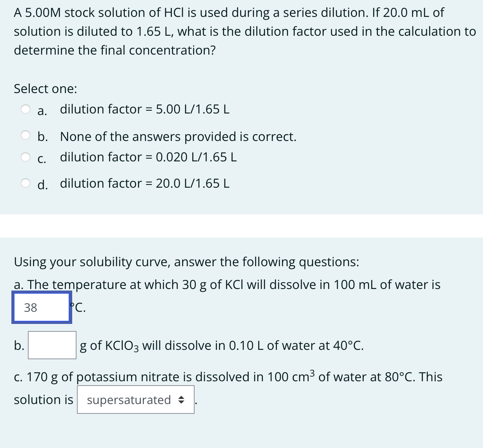Image resolution: width=483 pixels, height=448 pixels.
Task: Pick the radio button for option d
Action: [26, 183]
